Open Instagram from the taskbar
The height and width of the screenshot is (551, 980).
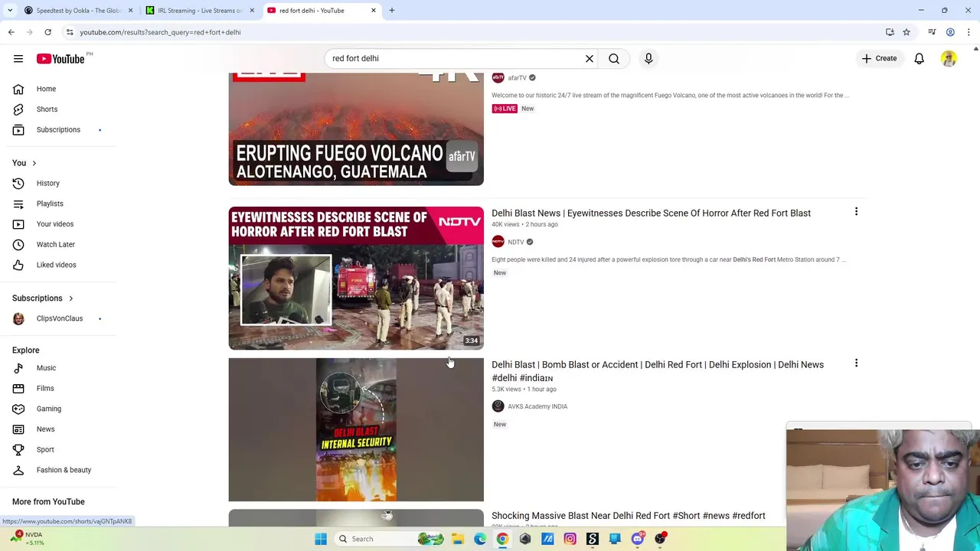570,539
